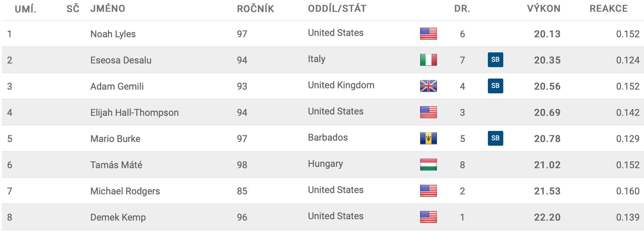Open athlete Michael Rodgers
The image size is (644, 235).
125,191
